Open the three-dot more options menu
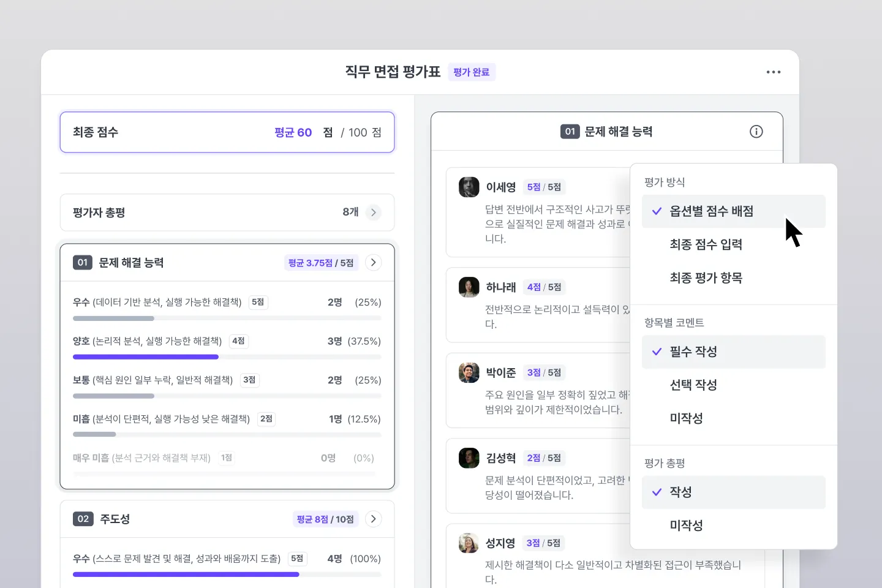Viewport: 882px width, 588px height. (x=774, y=72)
